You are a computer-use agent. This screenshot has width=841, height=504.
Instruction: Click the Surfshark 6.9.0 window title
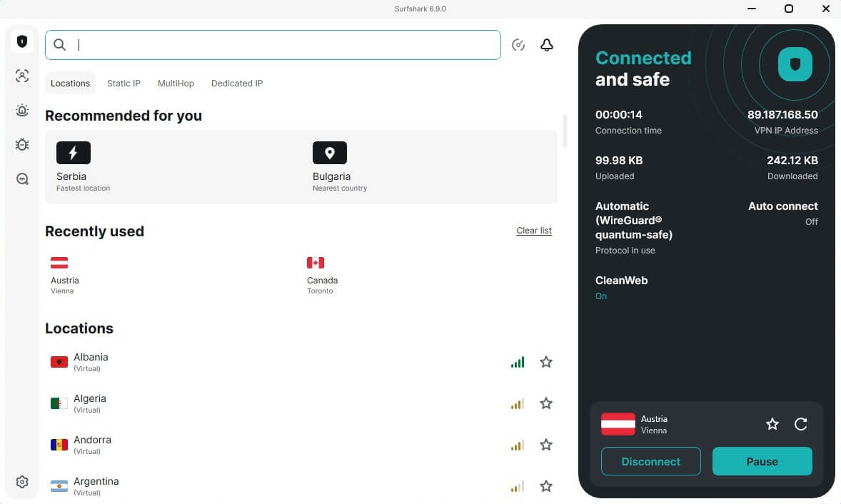point(420,9)
